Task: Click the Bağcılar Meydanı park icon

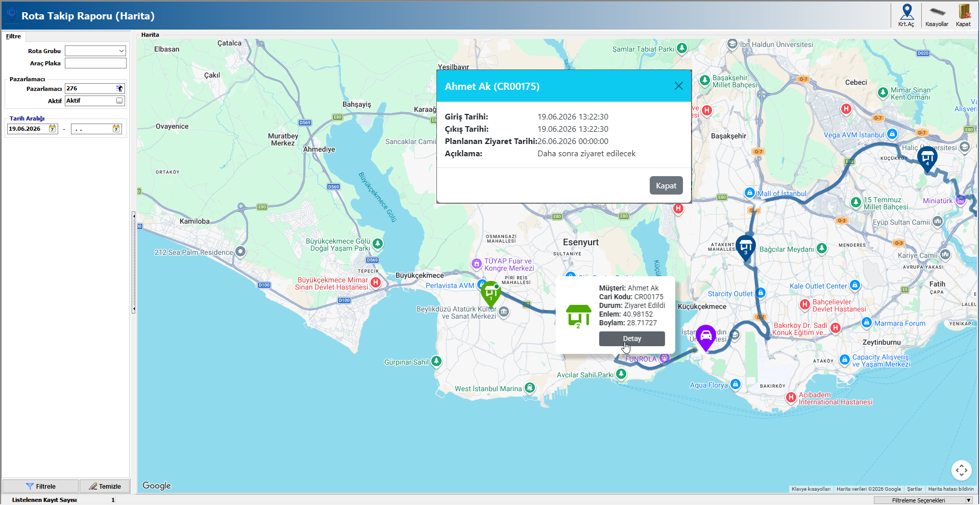Action: point(822,248)
